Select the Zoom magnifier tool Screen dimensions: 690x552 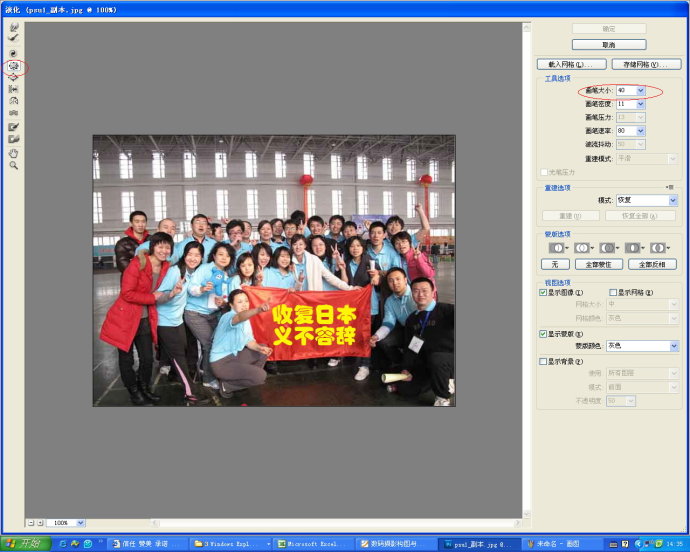point(14,166)
